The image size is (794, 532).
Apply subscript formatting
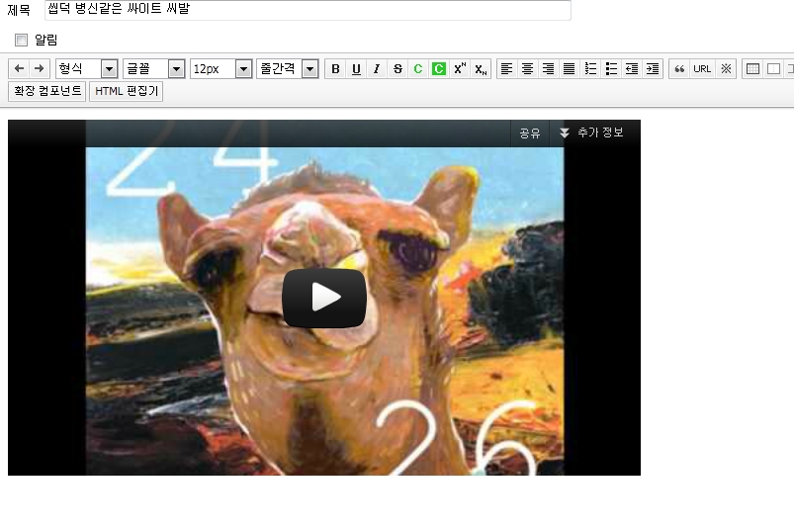click(x=481, y=69)
